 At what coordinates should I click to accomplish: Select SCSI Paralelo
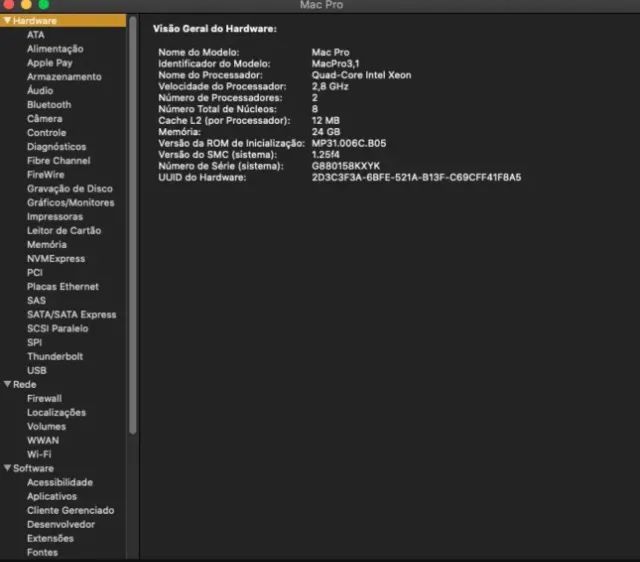(58, 329)
